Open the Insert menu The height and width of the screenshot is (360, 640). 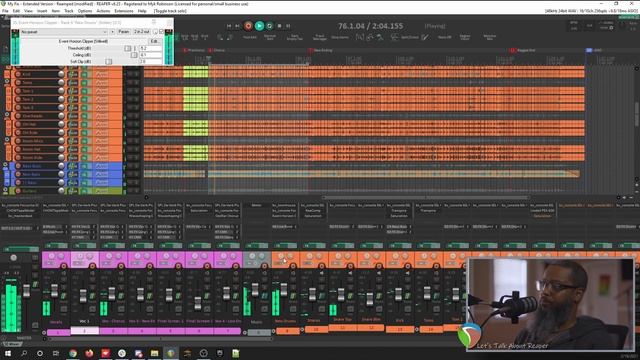42,11
